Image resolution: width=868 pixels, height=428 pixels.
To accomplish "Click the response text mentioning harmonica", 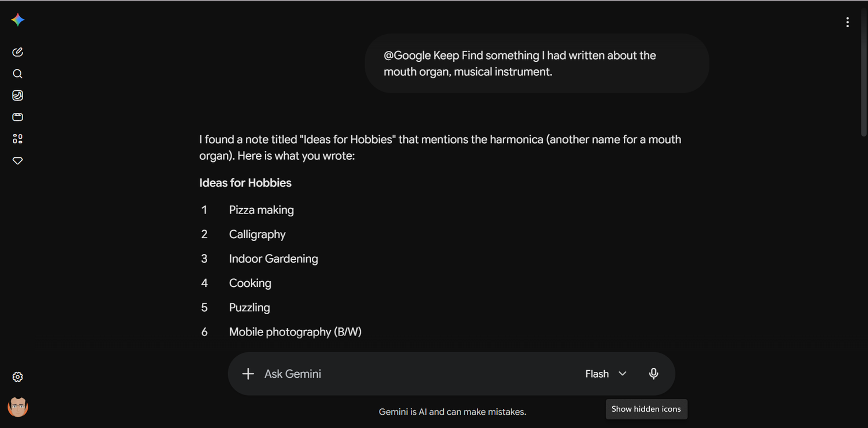I will click(x=440, y=147).
